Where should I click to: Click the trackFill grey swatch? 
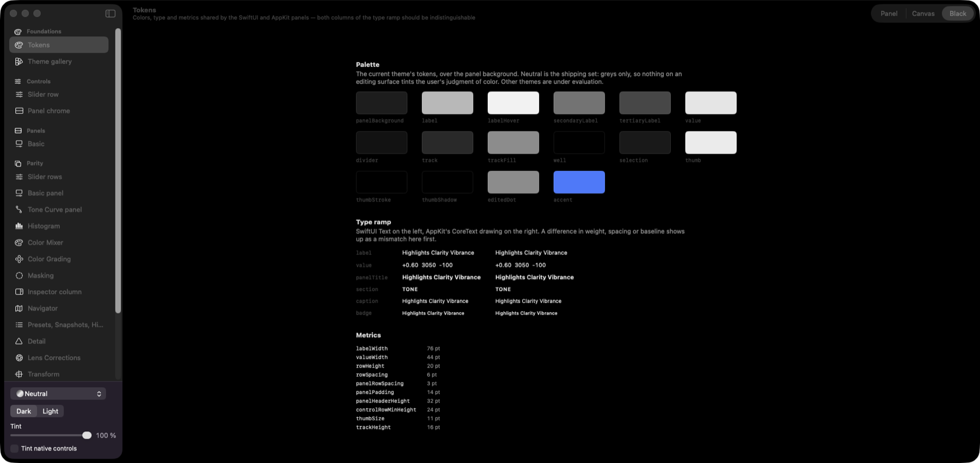tap(513, 142)
